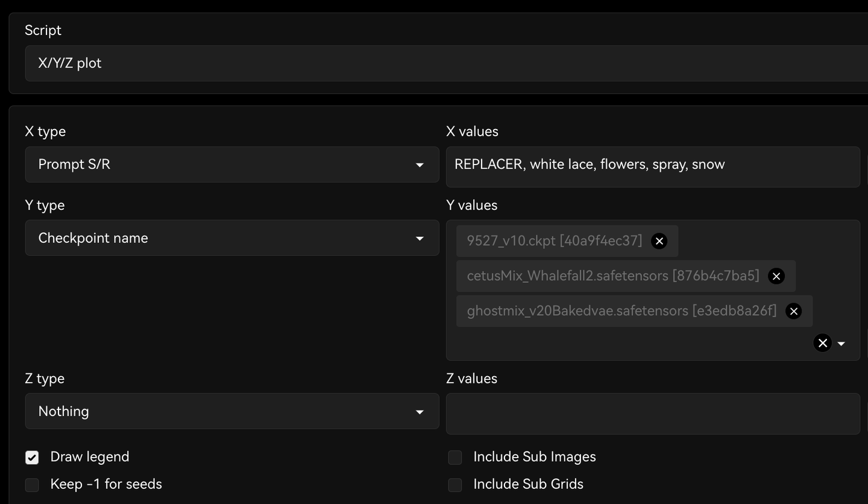Enable Include Sub Images option

point(455,458)
